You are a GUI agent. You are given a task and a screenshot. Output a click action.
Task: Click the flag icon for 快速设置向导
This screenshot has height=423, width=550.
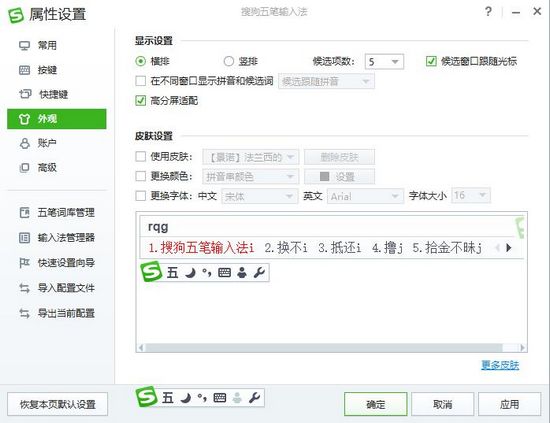coord(24,263)
